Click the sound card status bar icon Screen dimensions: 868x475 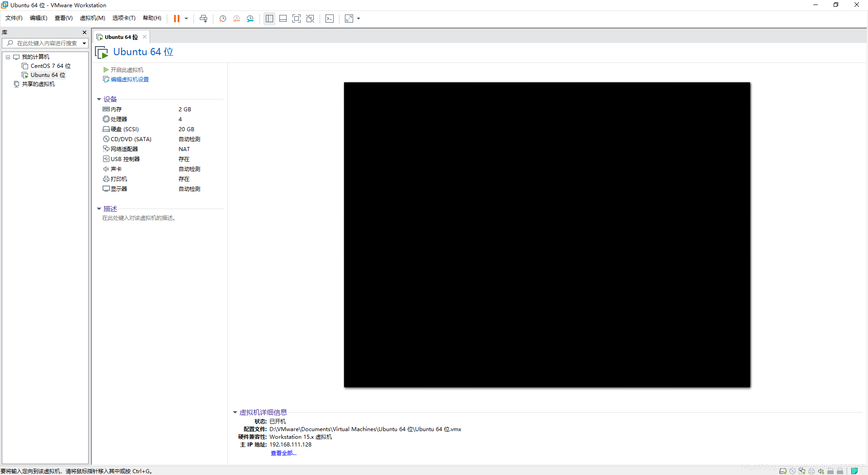[821, 471]
